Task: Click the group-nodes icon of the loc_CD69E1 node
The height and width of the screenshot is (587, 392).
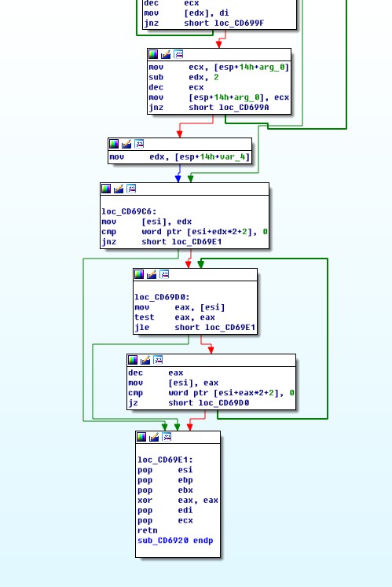Action: 167,437
